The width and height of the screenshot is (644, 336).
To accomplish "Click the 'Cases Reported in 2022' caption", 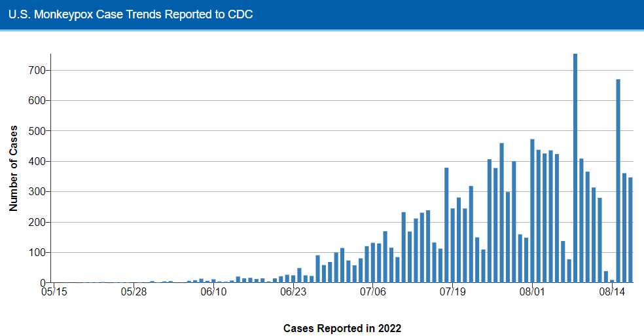I will (x=342, y=328).
